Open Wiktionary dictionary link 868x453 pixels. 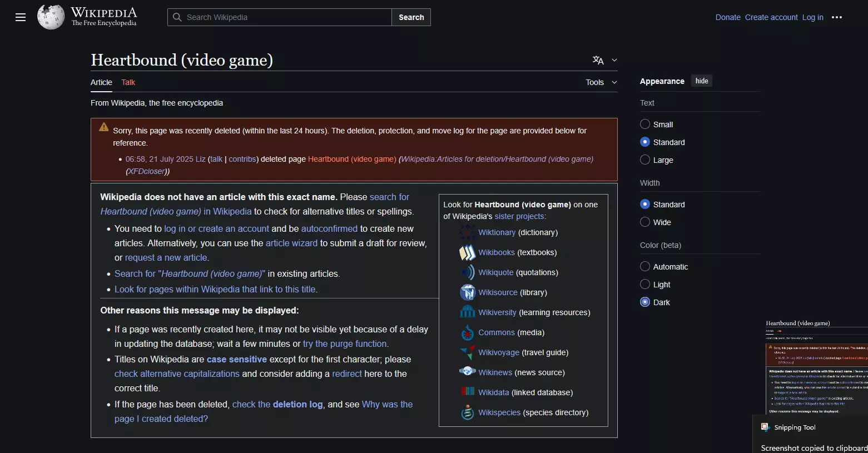point(497,232)
